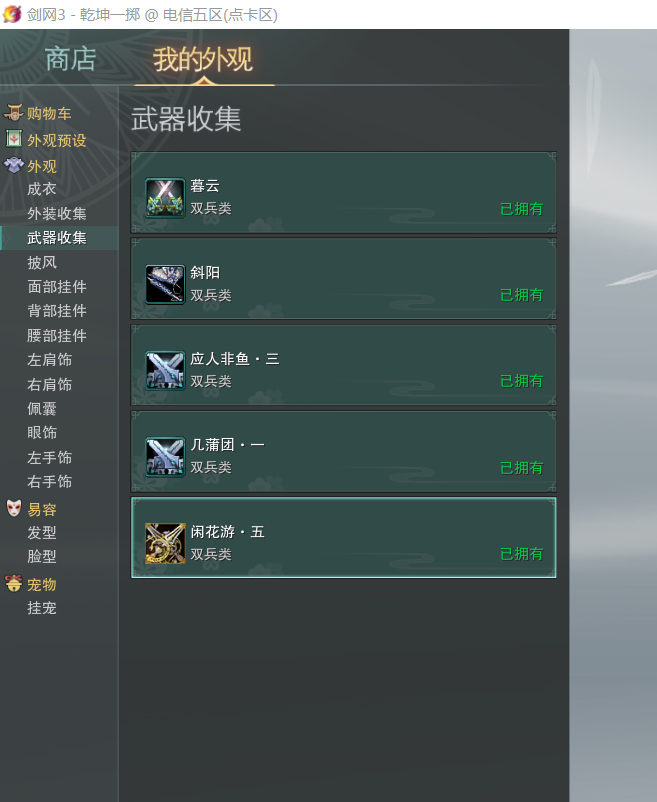Screen dimensions: 657x802
Task: Click the 购物车 shopping cart icon
Action: pos(14,113)
